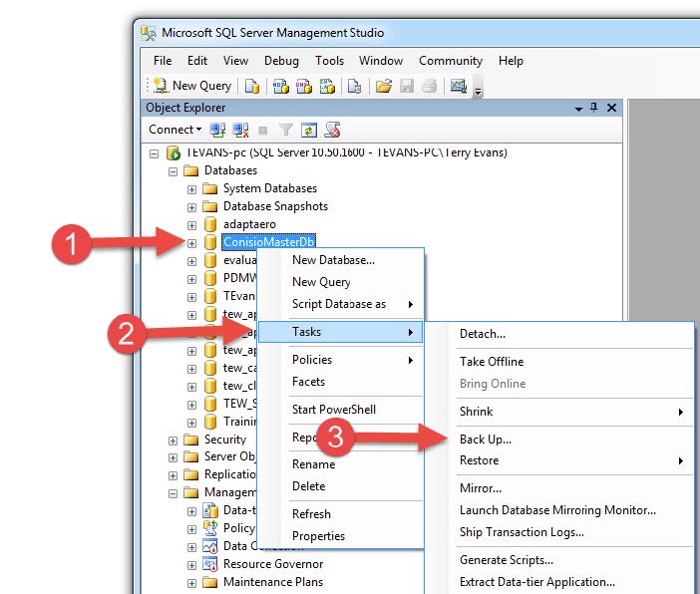Click the last Object Explorer toolbar icon

click(332, 130)
